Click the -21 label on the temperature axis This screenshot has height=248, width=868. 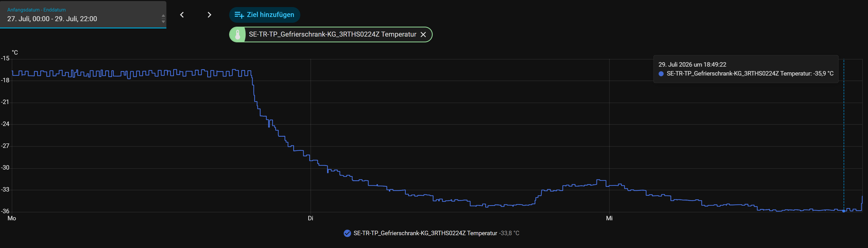coord(5,102)
